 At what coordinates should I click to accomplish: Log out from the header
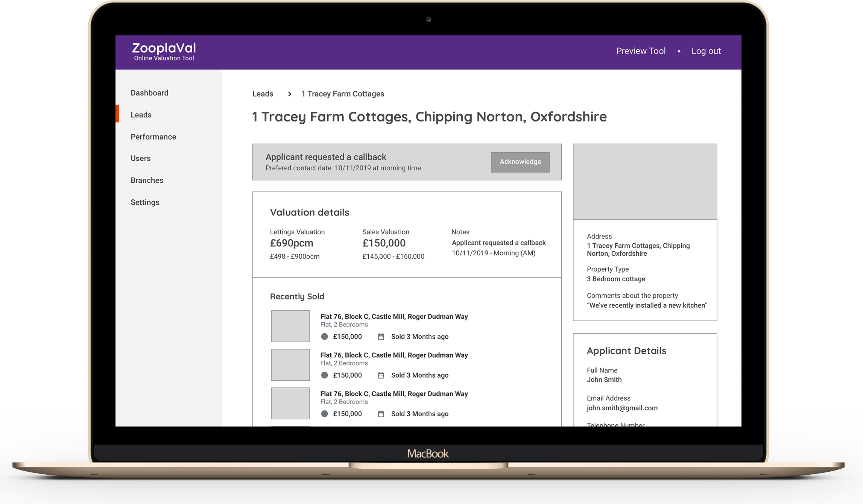pos(706,51)
